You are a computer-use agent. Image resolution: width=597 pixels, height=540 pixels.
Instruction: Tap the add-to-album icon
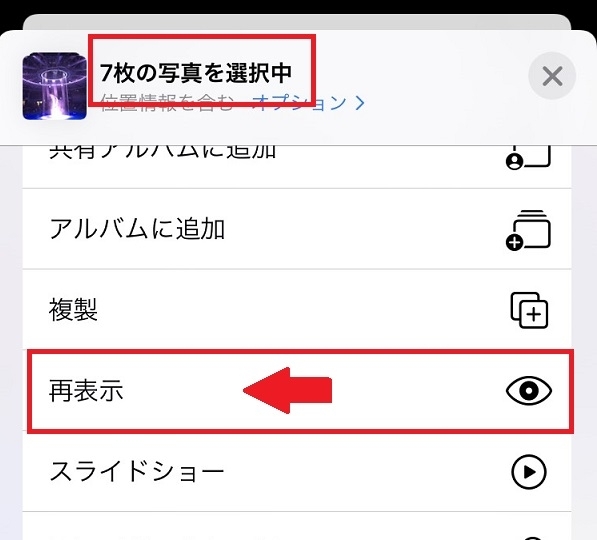tap(528, 230)
